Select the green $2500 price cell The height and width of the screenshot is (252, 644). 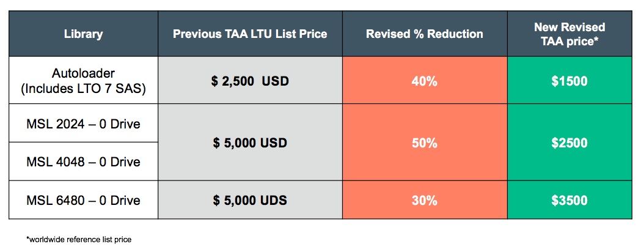coord(569,143)
